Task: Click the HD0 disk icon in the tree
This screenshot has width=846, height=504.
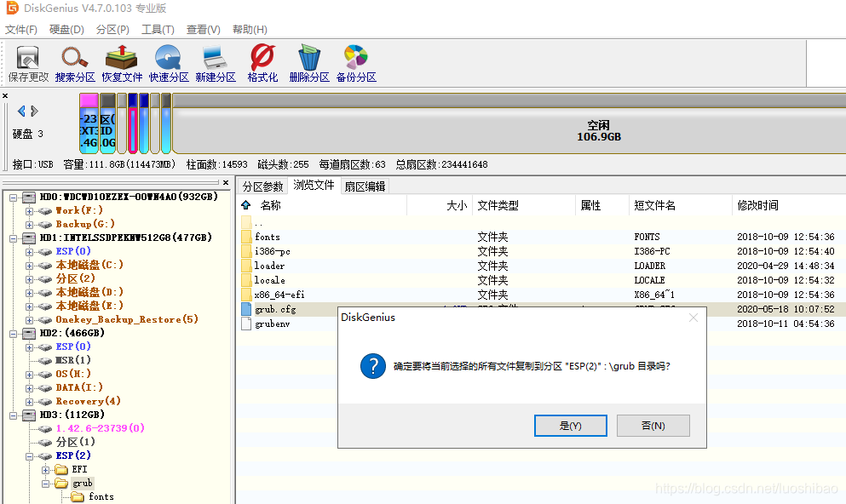Action: (x=29, y=198)
